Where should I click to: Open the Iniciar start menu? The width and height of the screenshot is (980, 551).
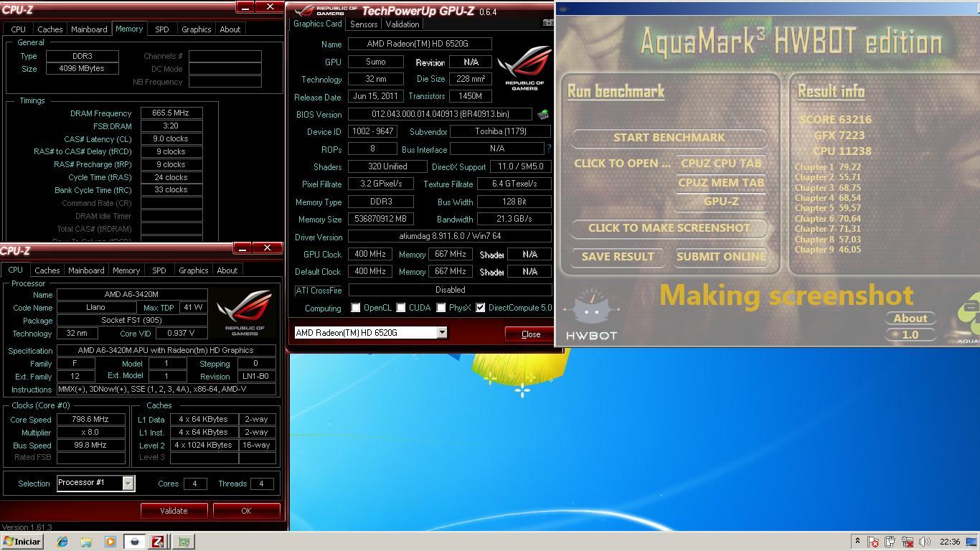point(23,542)
